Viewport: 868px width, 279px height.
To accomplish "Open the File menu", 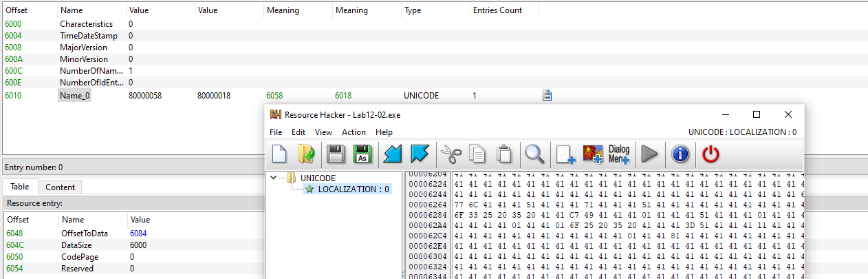I will 276,132.
